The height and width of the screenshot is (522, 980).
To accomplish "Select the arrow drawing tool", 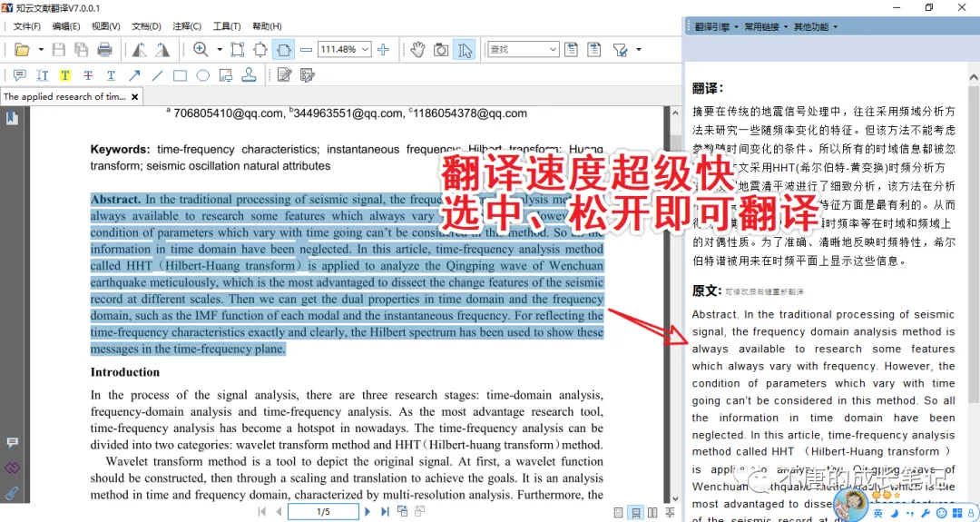I will click(x=134, y=75).
